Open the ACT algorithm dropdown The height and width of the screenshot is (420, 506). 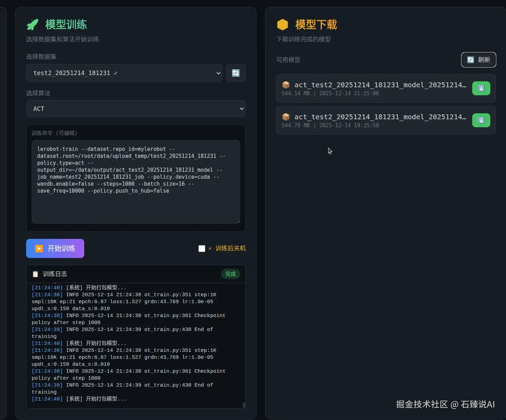pyautogui.click(x=136, y=109)
